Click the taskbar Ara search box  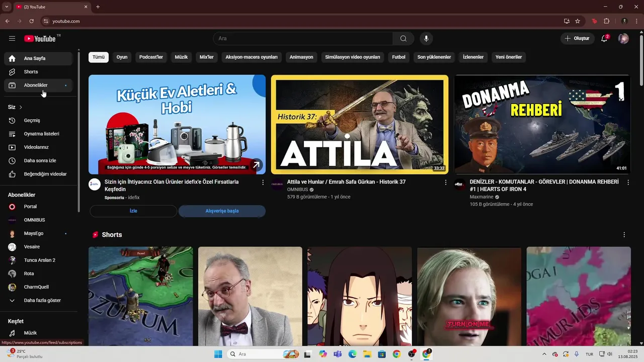263,354
